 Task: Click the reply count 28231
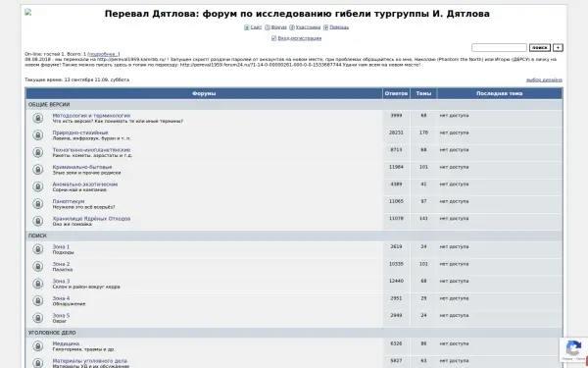pyautogui.click(x=396, y=132)
